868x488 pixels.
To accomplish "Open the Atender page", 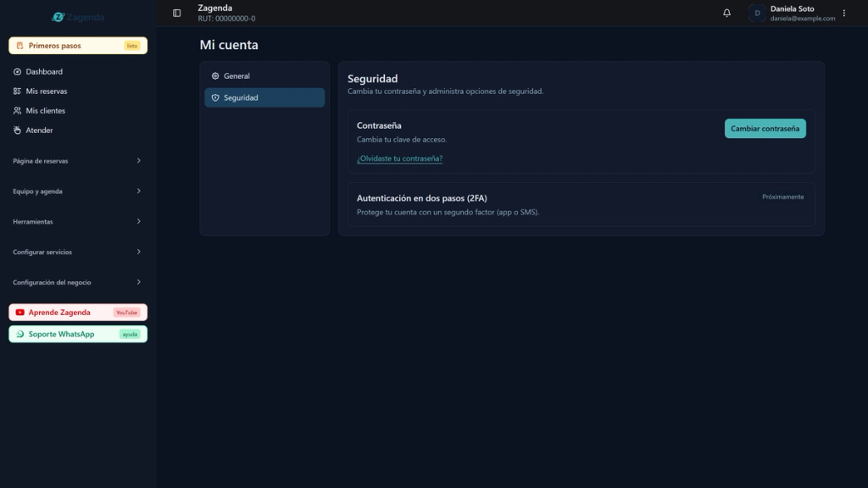I will (77, 130).
